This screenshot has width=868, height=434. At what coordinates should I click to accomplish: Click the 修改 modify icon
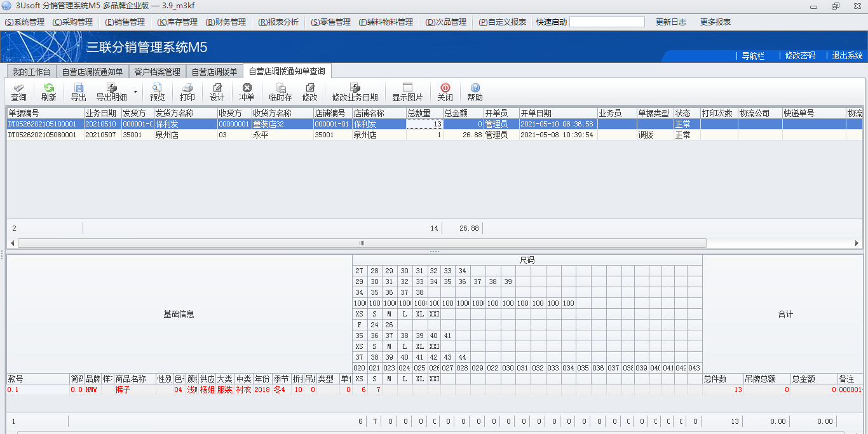(309, 93)
